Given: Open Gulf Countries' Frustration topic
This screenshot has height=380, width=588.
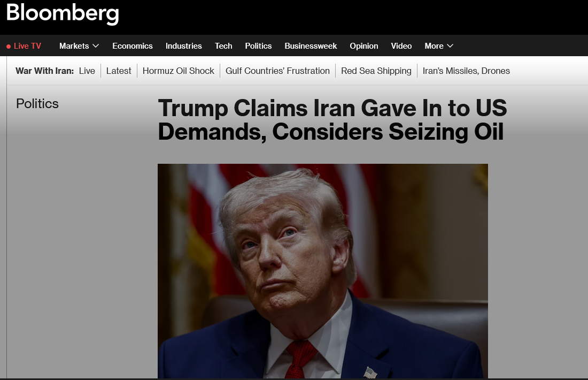Looking at the screenshot, I should point(277,71).
